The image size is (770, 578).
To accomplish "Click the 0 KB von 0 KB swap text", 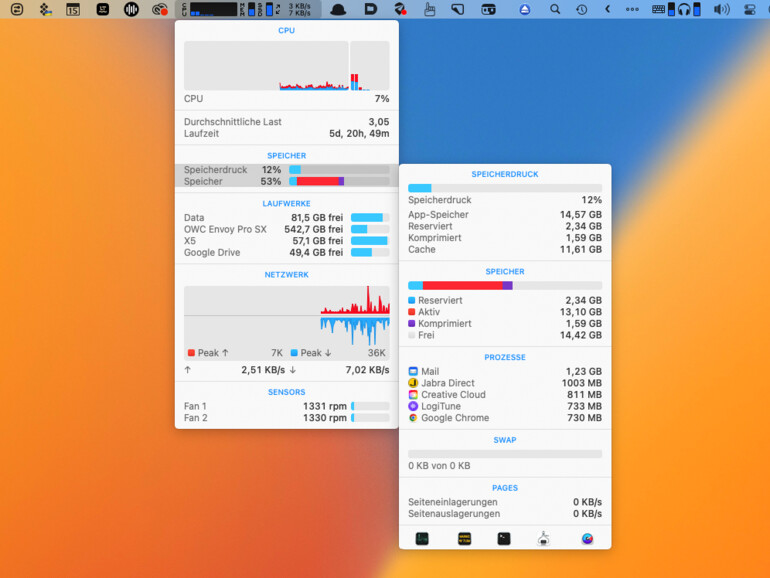I will [439, 466].
